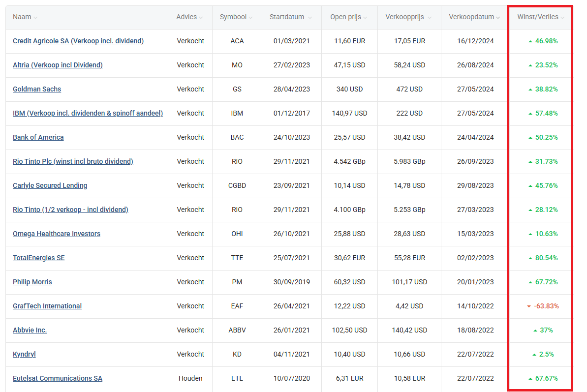This screenshot has height=392, width=587.
Task: Select the 6,31 EUR open price
Action: [350, 378]
